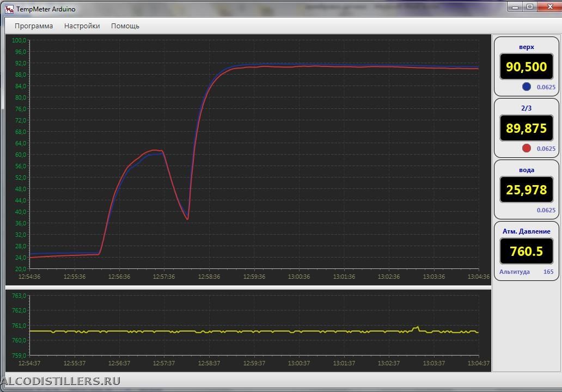
Task: Click the temperature chart plot area
Action: 254,155
